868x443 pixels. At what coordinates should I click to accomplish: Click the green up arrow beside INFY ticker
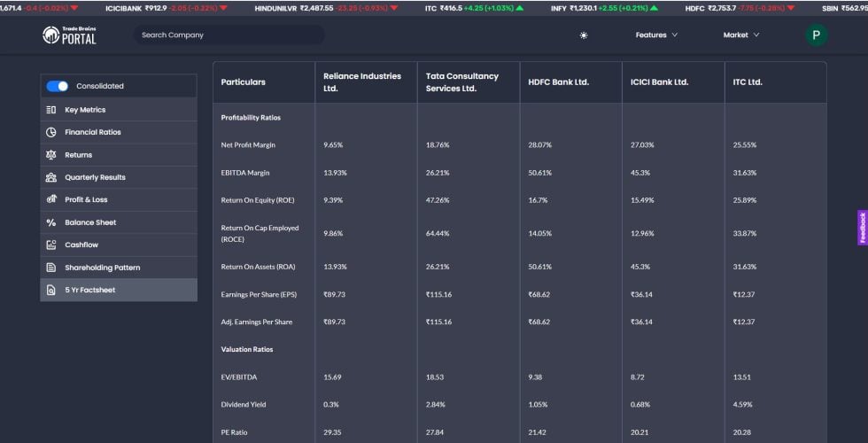click(x=655, y=8)
